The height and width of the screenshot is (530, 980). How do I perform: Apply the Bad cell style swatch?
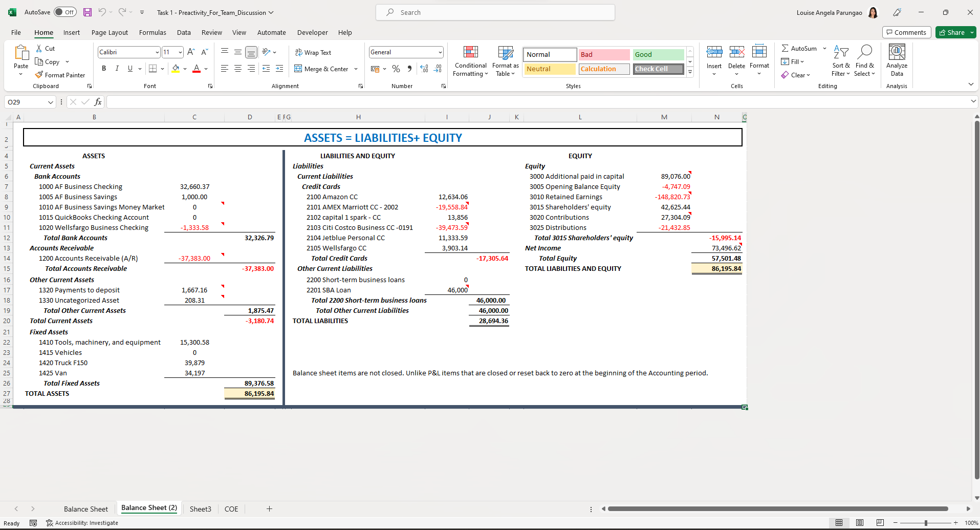[604, 54]
